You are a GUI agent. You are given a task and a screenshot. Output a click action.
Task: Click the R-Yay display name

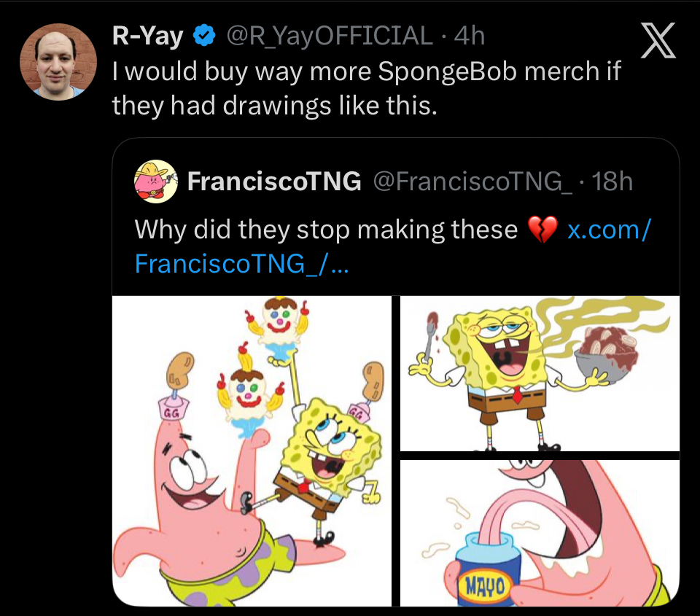pyautogui.click(x=147, y=35)
